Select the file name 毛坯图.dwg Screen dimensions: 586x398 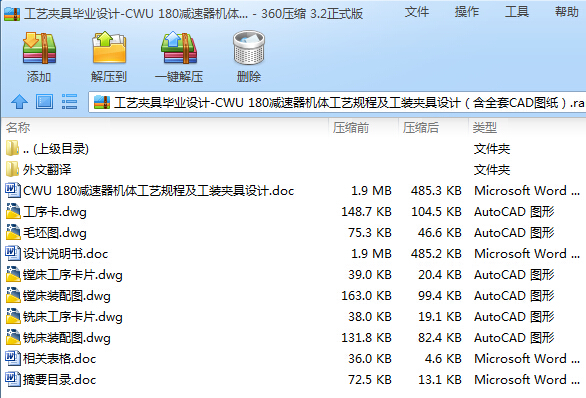pos(55,233)
